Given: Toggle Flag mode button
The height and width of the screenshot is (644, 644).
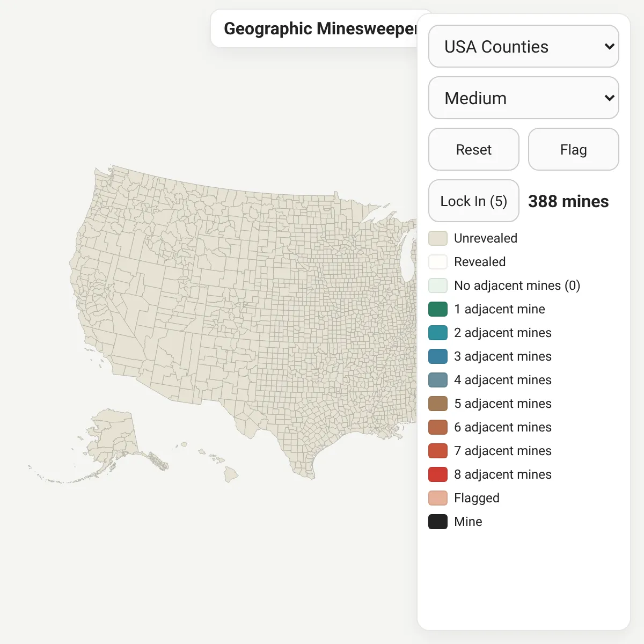Looking at the screenshot, I should tap(573, 149).
